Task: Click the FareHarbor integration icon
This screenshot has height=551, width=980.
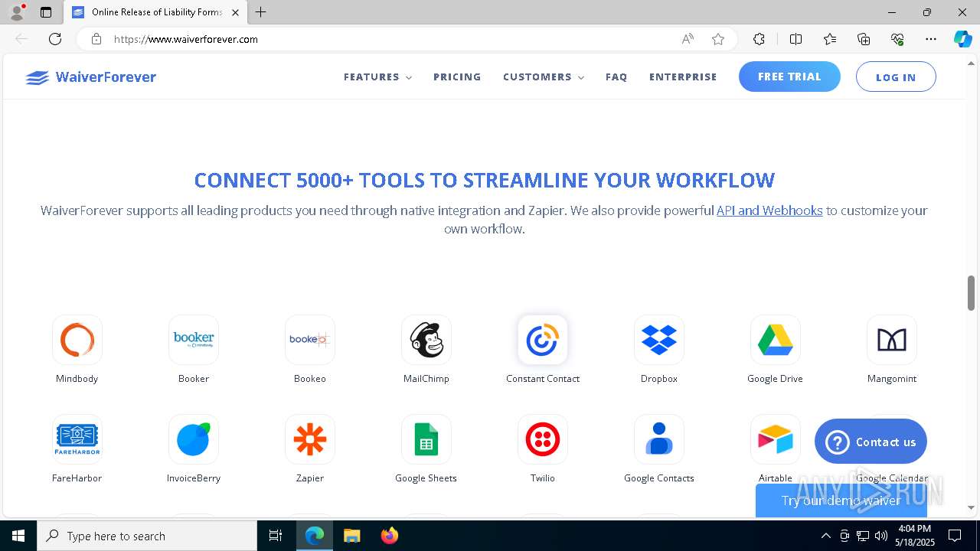Action: [x=77, y=439]
